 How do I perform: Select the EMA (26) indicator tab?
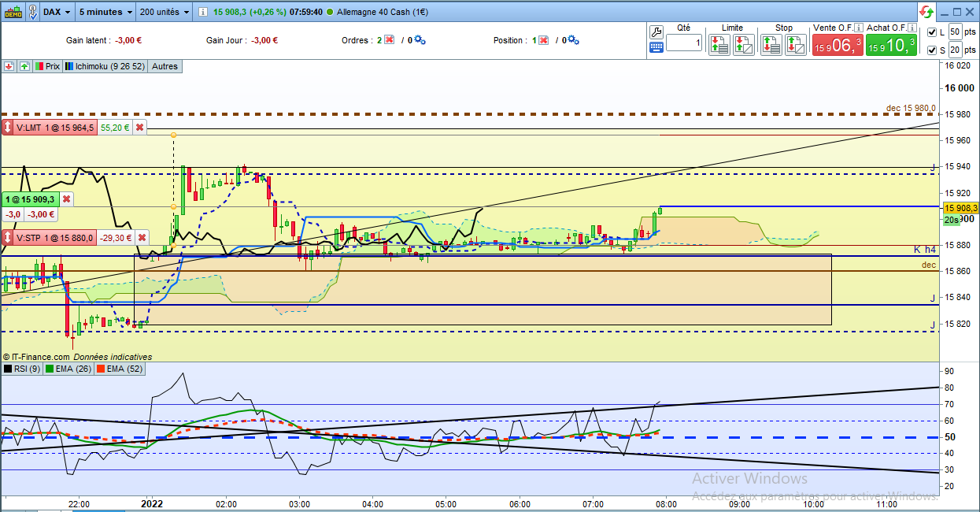point(69,368)
